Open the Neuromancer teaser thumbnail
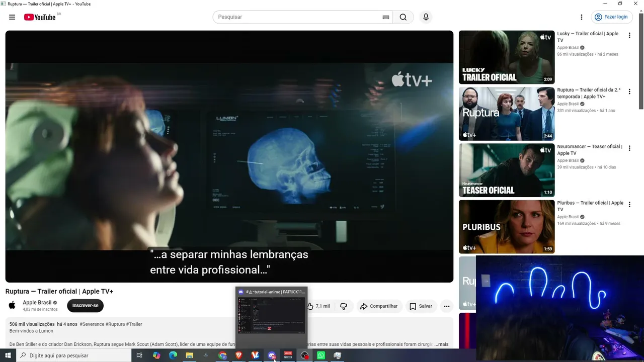 (x=507, y=170)
